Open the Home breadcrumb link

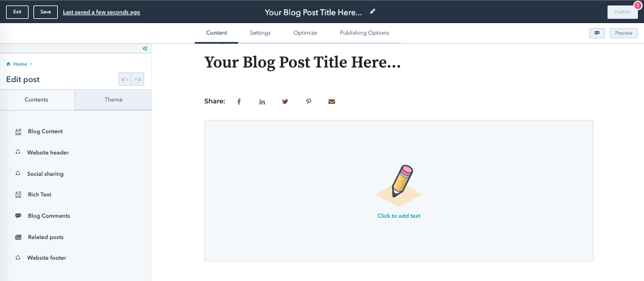tap(19, 64)
